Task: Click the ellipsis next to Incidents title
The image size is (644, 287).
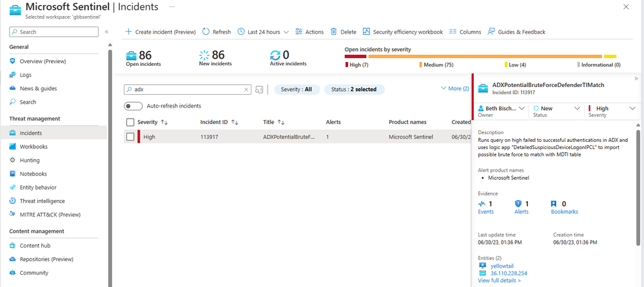Action: coord(171,7)
